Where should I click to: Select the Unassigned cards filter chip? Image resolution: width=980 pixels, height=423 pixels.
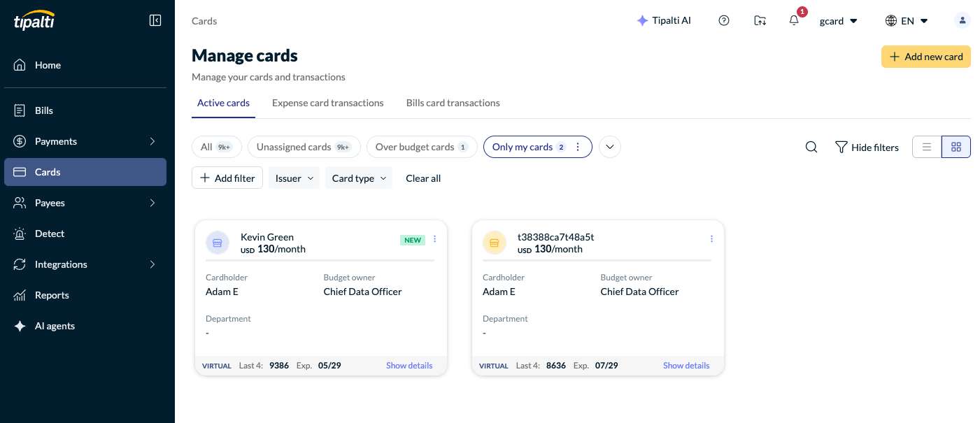click(304, 147)
